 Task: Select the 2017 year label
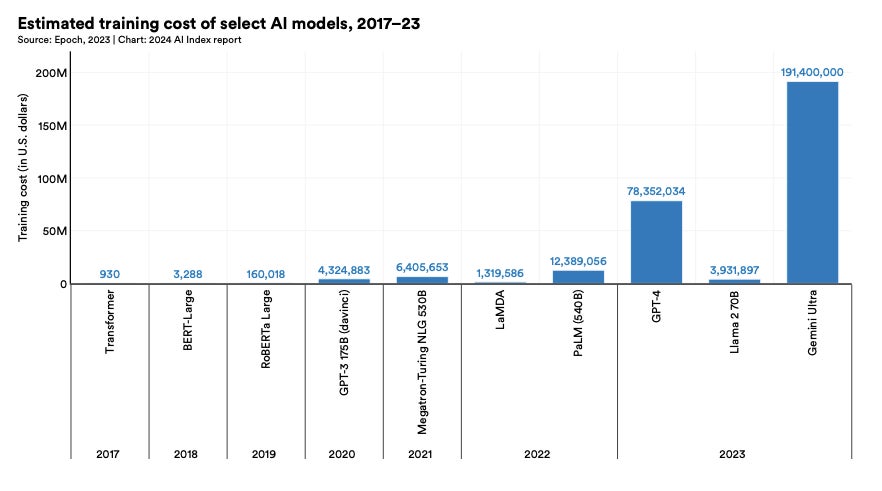click(110, 454)
